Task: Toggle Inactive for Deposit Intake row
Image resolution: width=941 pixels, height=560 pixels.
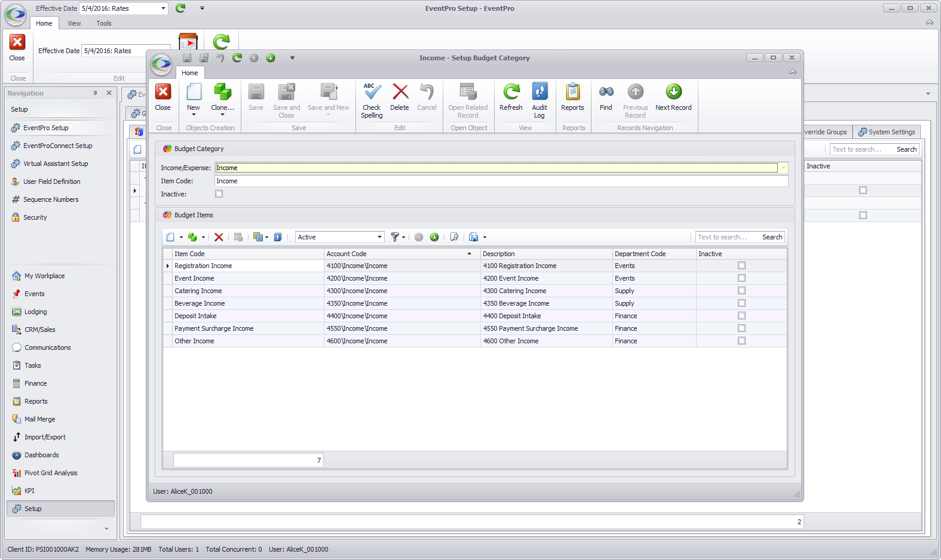Action: pos(741,316)
